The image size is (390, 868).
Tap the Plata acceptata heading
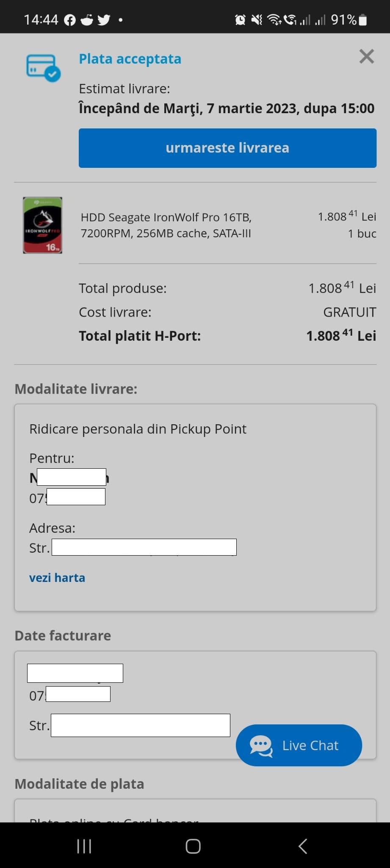[x=130, y=59]
